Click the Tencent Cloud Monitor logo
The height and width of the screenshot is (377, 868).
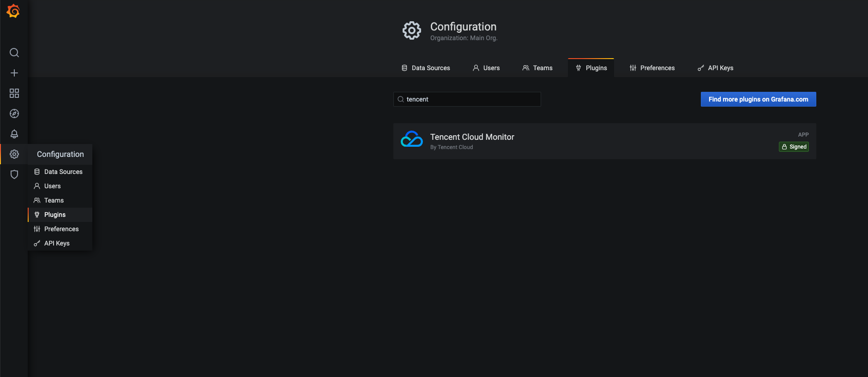click(x=412, y=140)
